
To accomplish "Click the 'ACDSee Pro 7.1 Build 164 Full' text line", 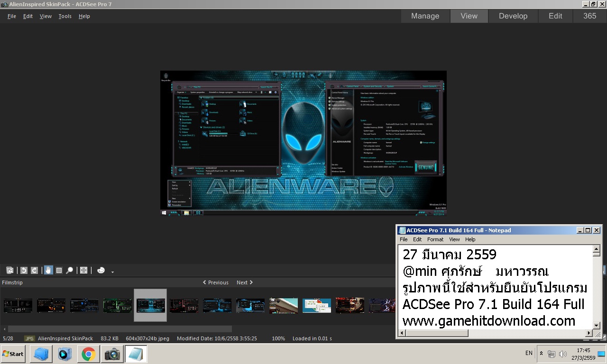I will click(x=494, y=304).
